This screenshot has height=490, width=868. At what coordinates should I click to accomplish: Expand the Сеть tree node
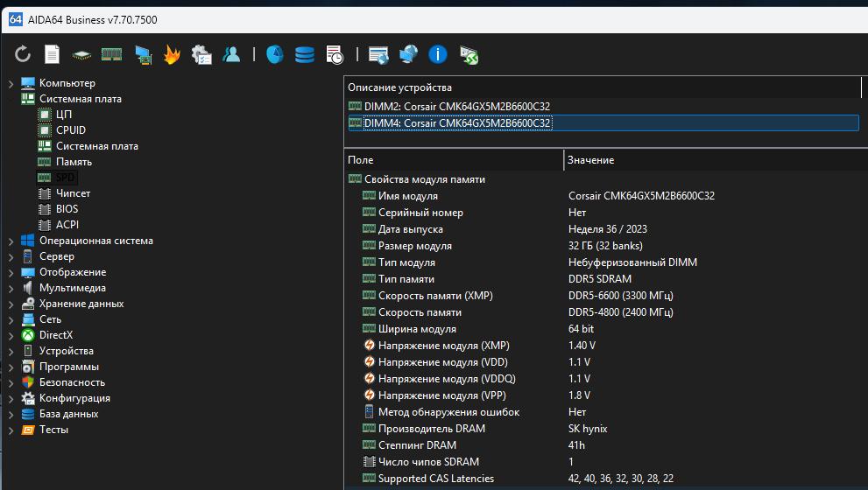[x=11, y=319]
